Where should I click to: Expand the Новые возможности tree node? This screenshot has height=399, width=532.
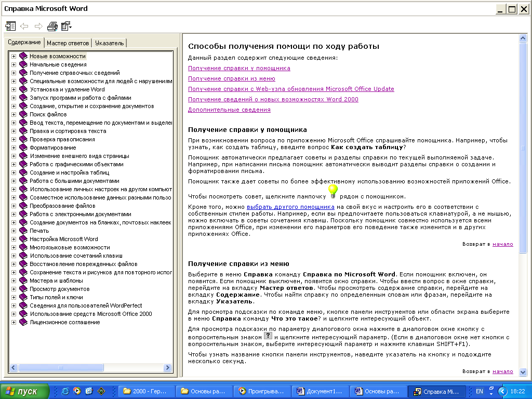point(14,56)
